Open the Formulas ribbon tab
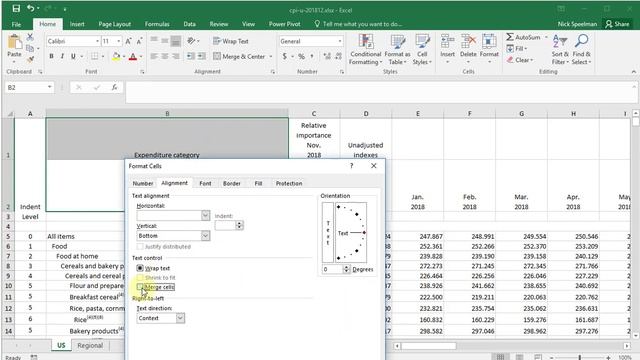Image resolution: width=640 pixels, height=360 pixels. click(157, 24)
